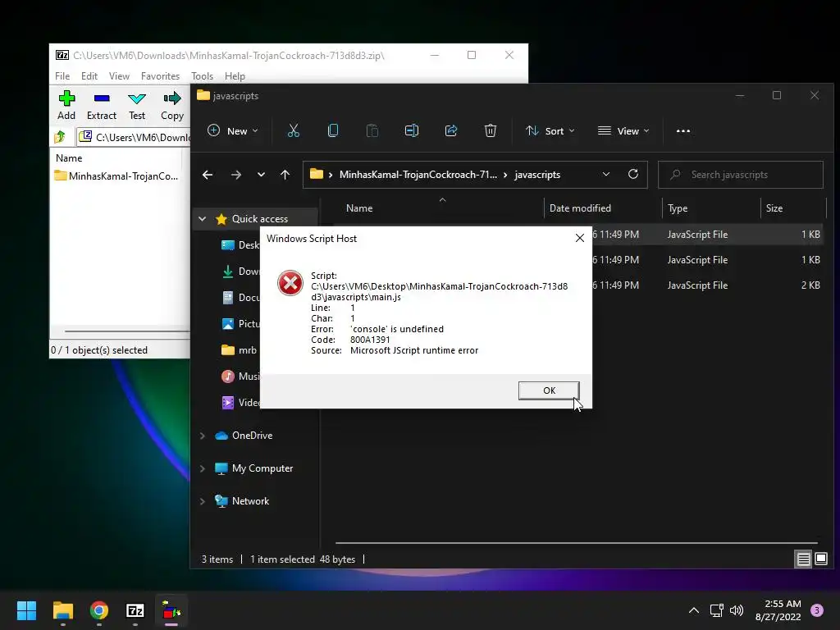Select My Computer in navigation pane
840x630 pixels.
click(x=254, y=468)
